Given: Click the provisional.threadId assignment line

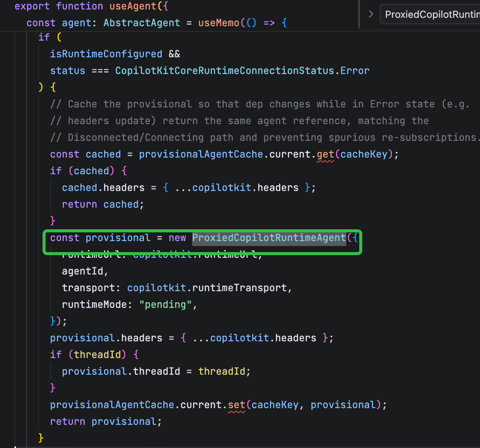Looking at the screenshot, I should point(156,371).
